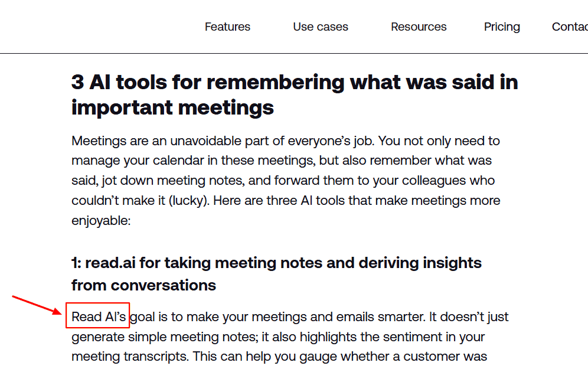The width and height of the screenshot is (588, 369).
Task: Click the red arrow annotation
Action: point(37,305)
